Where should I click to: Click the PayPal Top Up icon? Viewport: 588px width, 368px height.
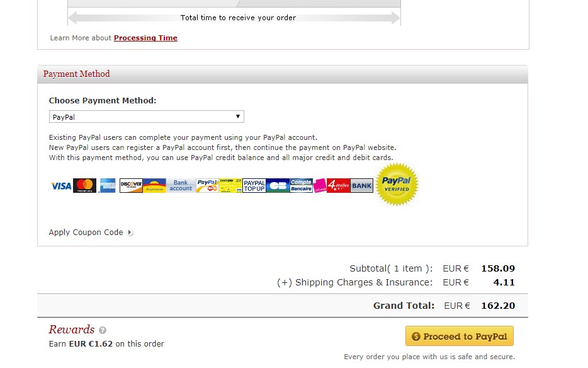(254, 185)
